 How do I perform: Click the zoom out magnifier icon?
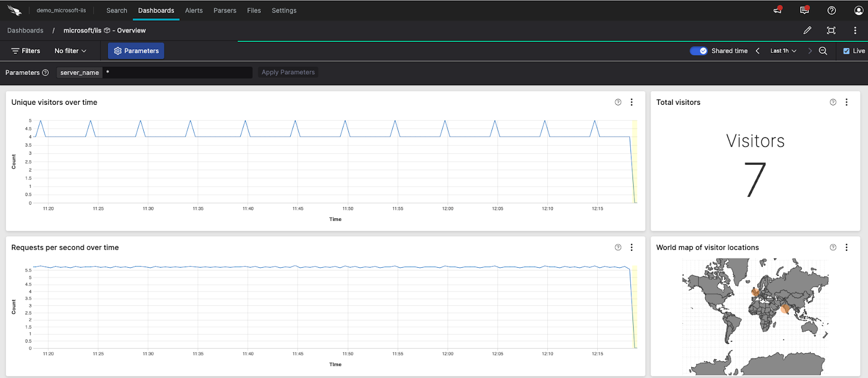coord(823,51)
